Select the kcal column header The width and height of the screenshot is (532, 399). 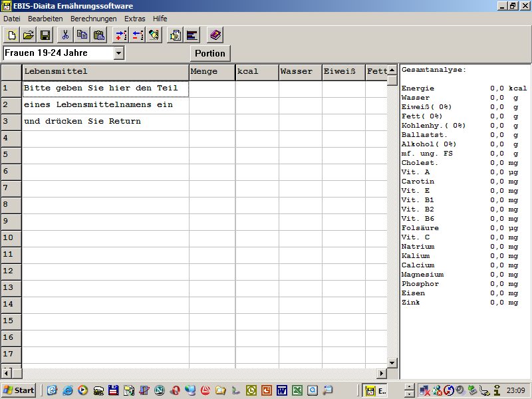257,72
